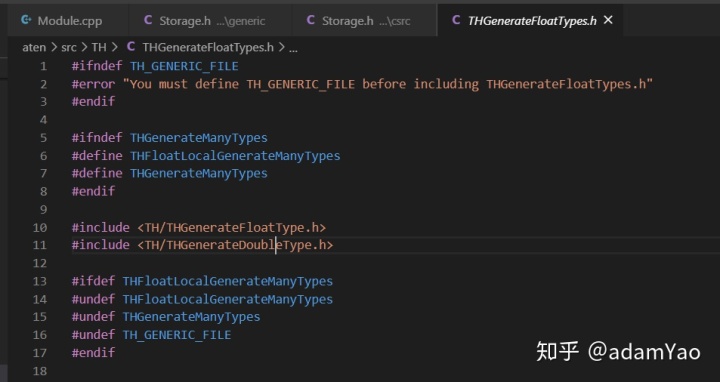
Task: Click THFloatLocalGenerateManyTypes on line 14
Action: [x=228, y=299]
